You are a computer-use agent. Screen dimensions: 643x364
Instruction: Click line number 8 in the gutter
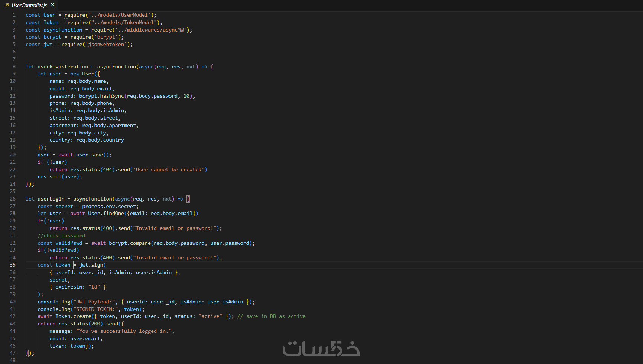pyautogui.click(x=14, y=66)
